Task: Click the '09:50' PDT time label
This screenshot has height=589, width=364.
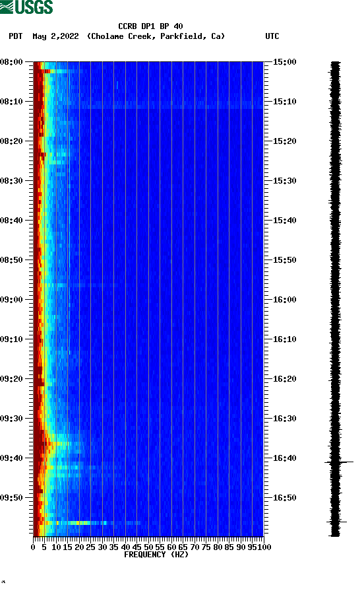Action: pos(12,498)
